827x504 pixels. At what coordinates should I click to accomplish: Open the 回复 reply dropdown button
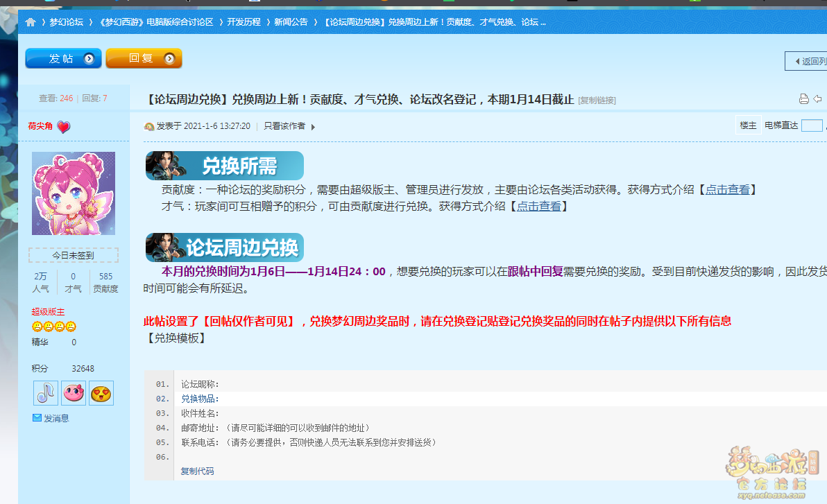tap(144, 59)
